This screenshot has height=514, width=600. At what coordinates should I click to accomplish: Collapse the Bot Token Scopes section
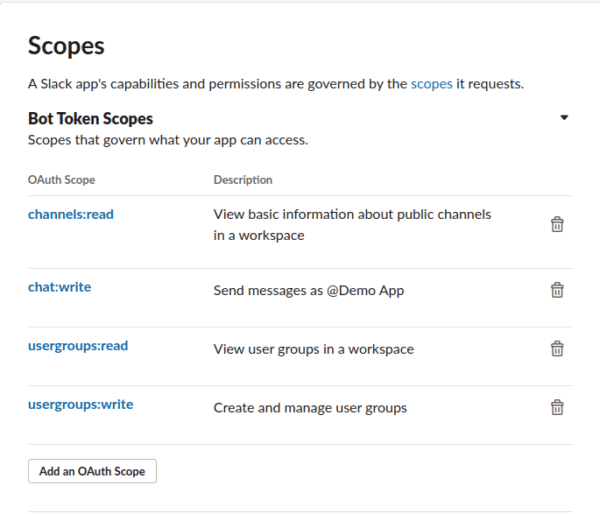[564, 118]
